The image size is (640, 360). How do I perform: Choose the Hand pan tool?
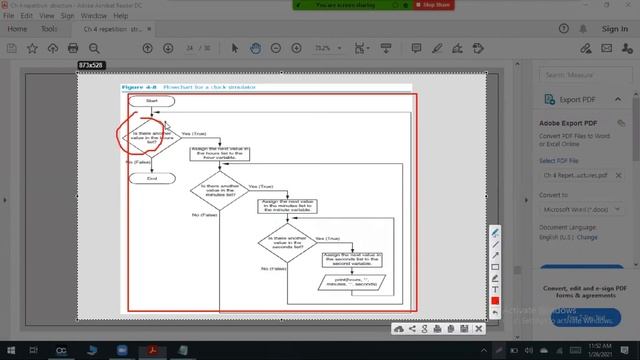coord(256,48)
